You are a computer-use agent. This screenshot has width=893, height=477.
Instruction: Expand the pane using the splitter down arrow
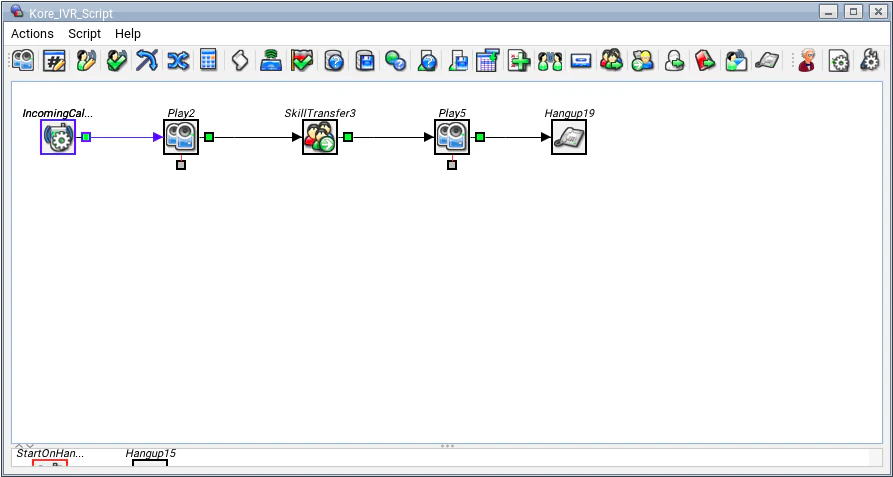point(30,446)
